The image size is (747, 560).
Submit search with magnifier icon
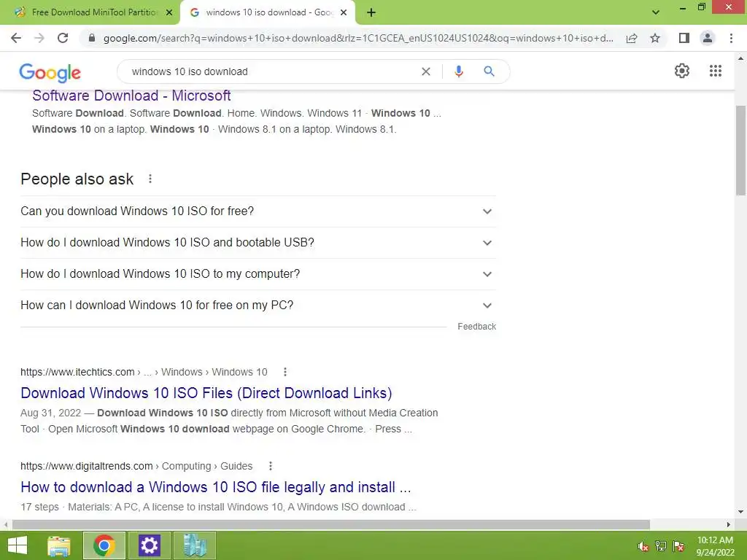(489, 71)
